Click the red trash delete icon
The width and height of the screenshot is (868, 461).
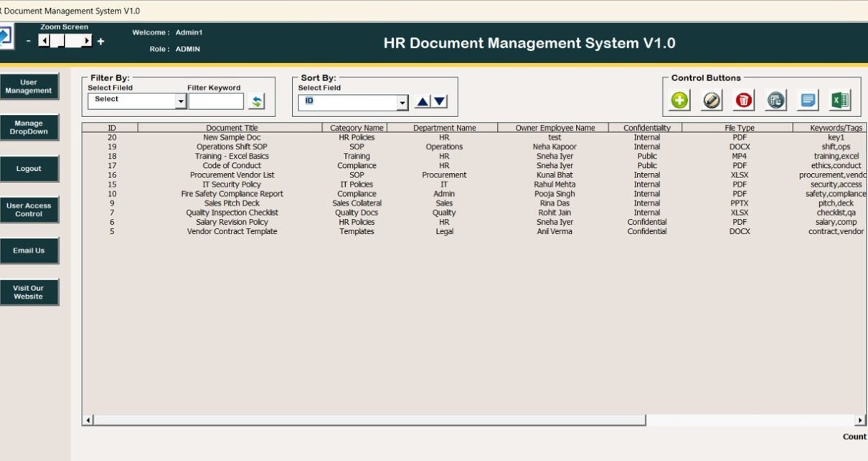point(744,101)
